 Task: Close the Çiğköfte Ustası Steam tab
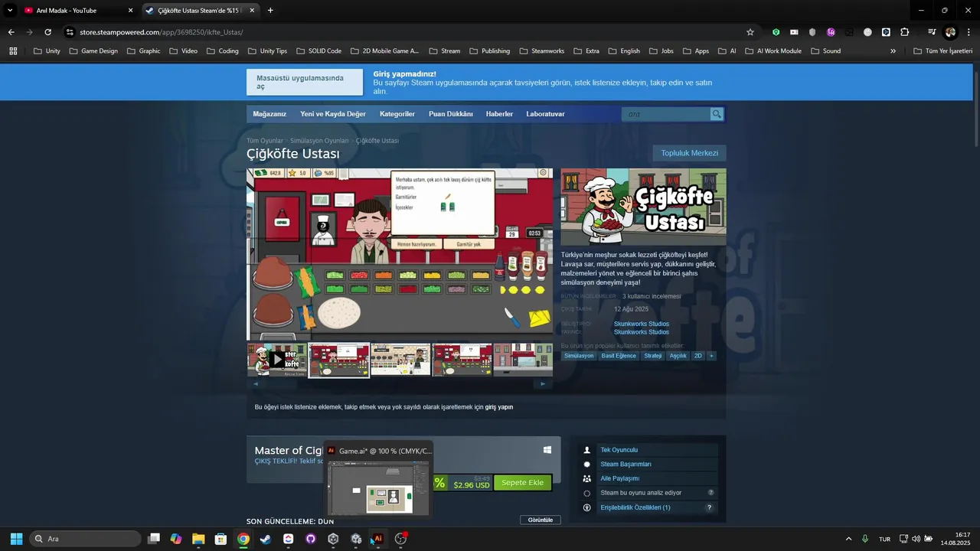pyautogui.click(x=250, y=11)
